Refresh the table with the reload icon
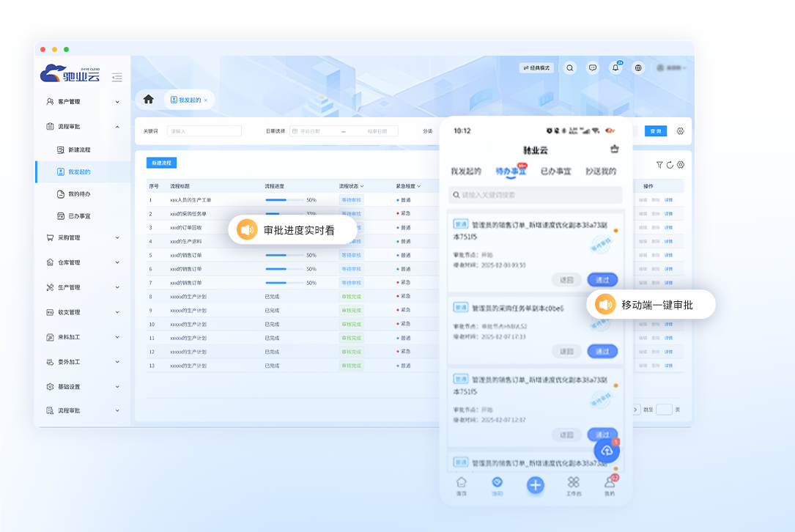 click(x=670, y=165)
